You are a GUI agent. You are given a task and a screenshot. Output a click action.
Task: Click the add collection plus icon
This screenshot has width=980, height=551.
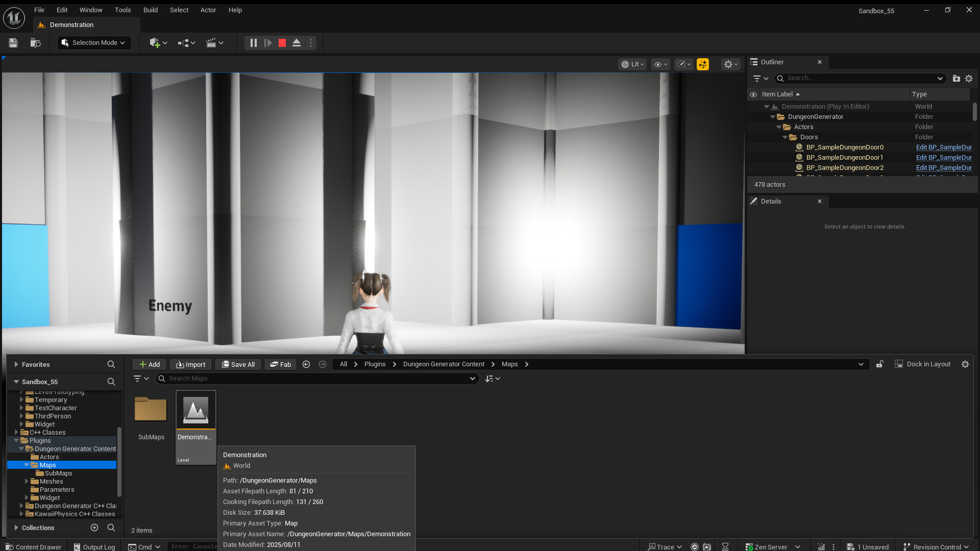pos(94,528)
